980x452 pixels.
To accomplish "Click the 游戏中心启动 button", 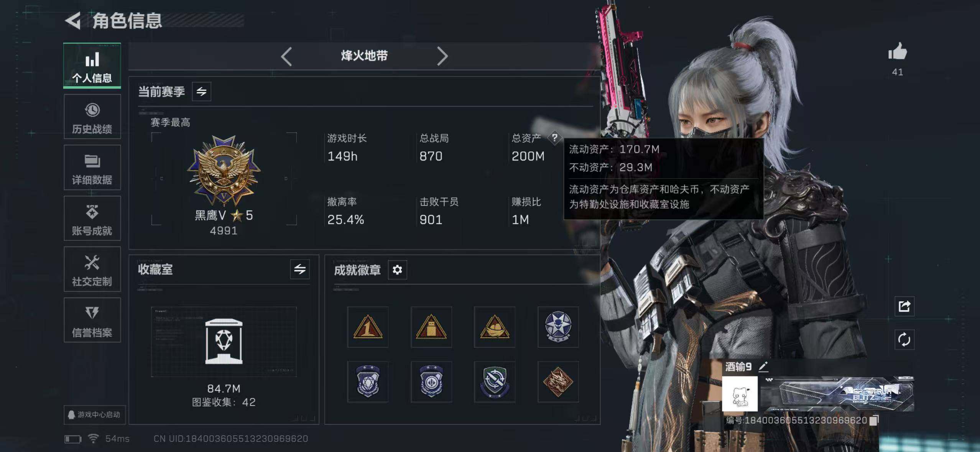I will [94, 415].
